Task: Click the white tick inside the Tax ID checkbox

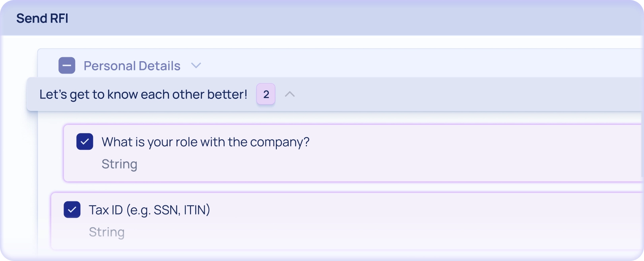Action: (72, 209)
